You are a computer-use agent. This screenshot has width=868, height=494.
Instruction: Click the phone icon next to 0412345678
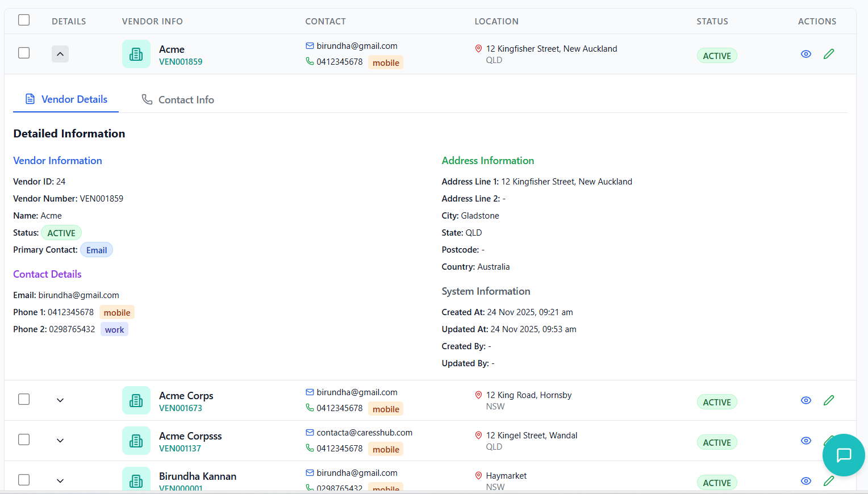(x=310, y=61)
